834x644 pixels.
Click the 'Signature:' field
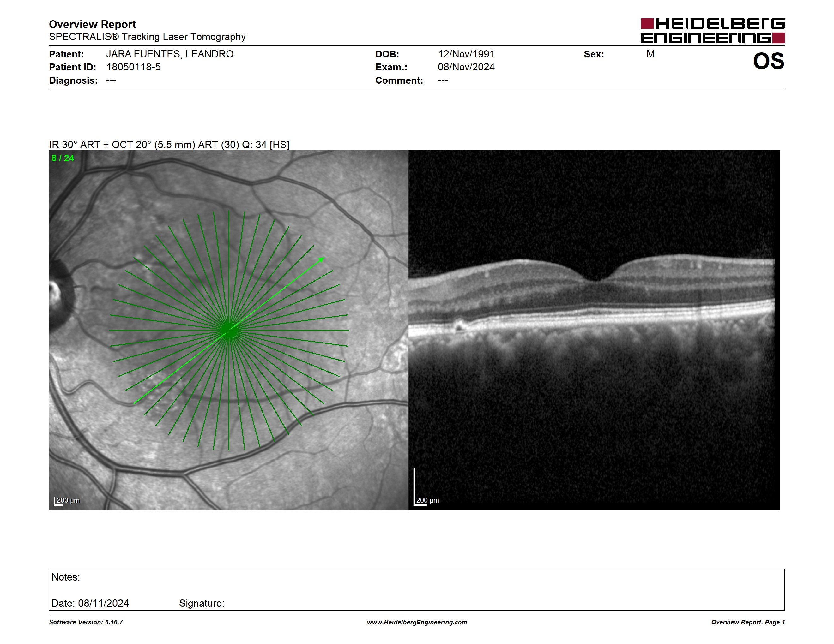(202, 603)
